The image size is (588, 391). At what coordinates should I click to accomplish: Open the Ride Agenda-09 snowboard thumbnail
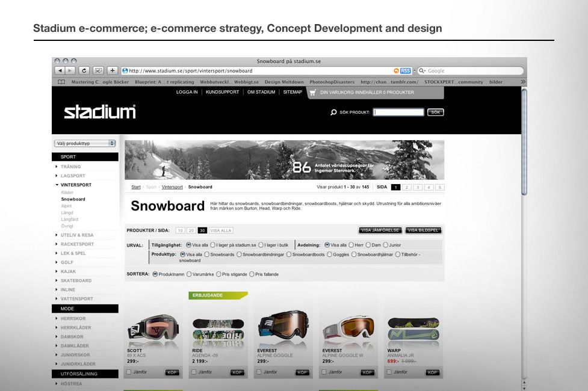click(x=218, y=332)
